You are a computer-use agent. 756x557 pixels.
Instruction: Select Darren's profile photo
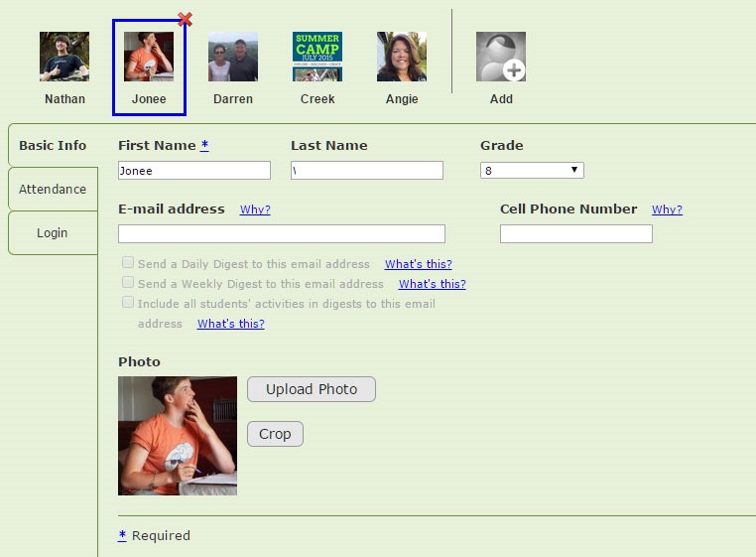233,57
